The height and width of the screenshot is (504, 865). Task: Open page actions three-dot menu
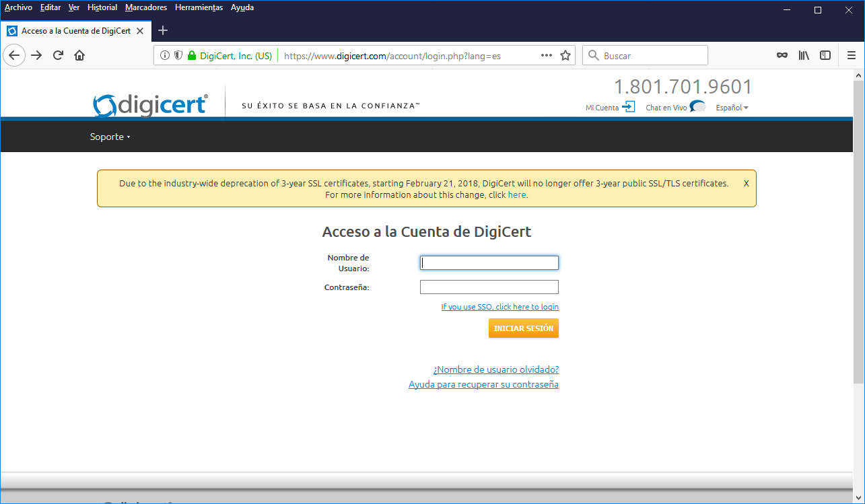(x=547, y=56)
